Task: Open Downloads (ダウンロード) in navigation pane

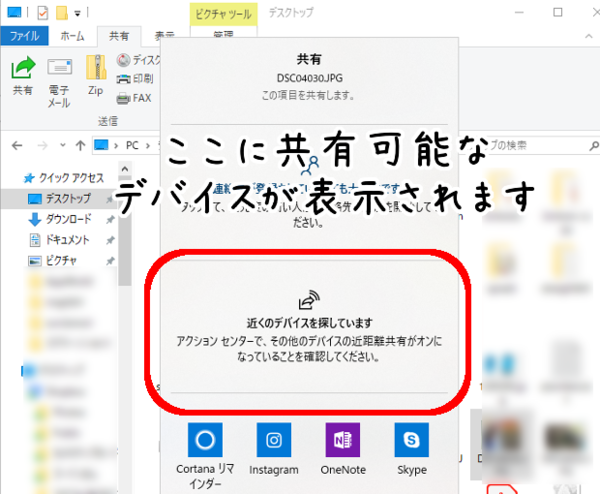Action: (x=60, y=219)
